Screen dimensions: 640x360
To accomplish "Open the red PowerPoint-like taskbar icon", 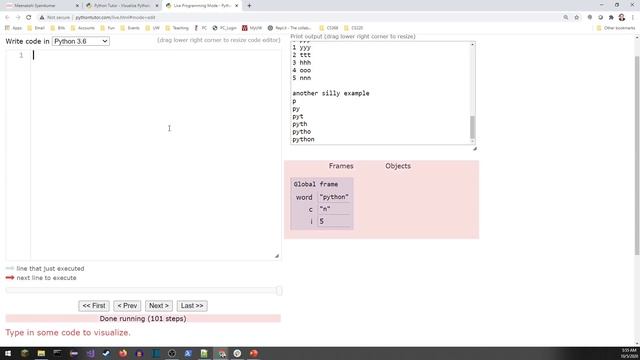I will click(x=253, y=353).
